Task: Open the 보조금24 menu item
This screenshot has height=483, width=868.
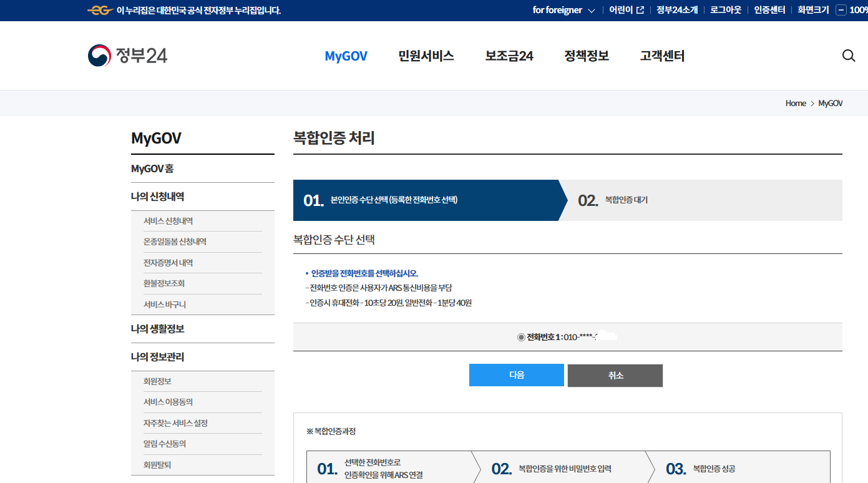Action: click(x=509, y=56)
